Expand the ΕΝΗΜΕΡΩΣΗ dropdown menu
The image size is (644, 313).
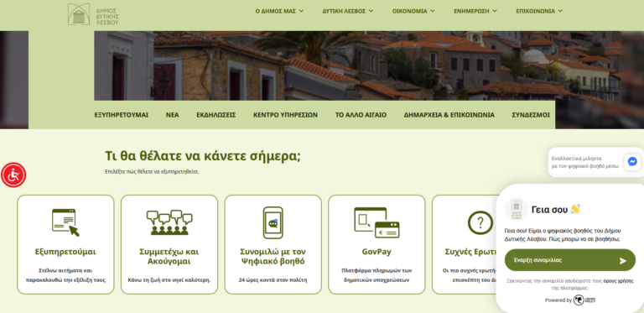475,11
